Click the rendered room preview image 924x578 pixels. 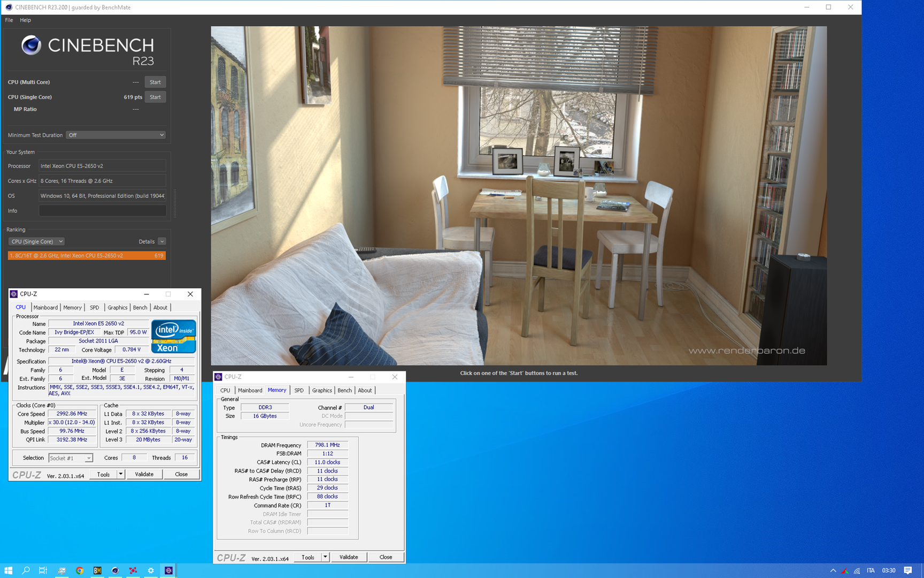pos(519,196)
